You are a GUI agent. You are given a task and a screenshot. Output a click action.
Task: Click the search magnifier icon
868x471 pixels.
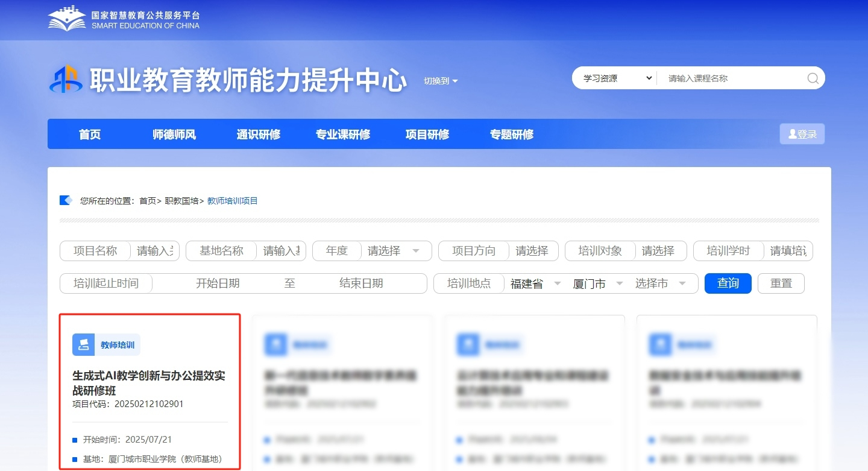pyautogui.click(x=813, y=78)
